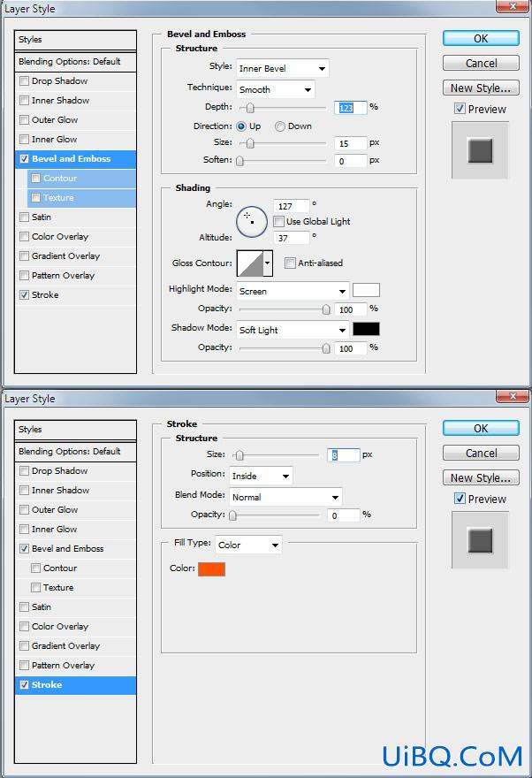Click the stroke Opacity input showing 0
Viewport: 532px width, 778px height.
click(x=344, y=515)
